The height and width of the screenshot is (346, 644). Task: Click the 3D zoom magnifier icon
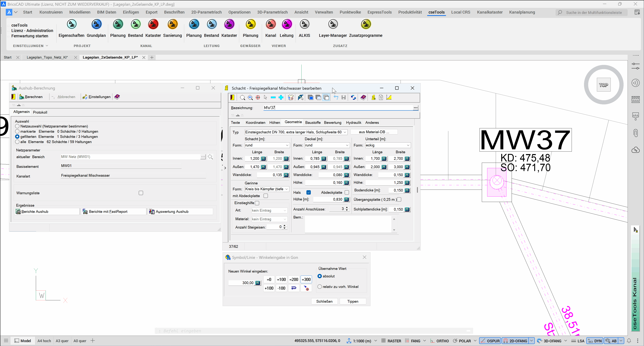click(x=250, y=98)
